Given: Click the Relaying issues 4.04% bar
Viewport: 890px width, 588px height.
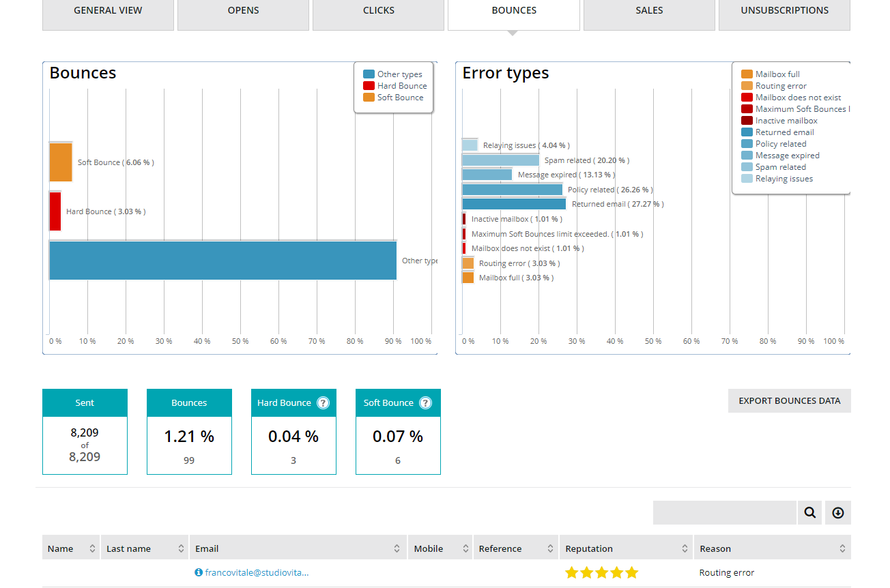Looking at the screenshot, I should (x=470, y=145).
